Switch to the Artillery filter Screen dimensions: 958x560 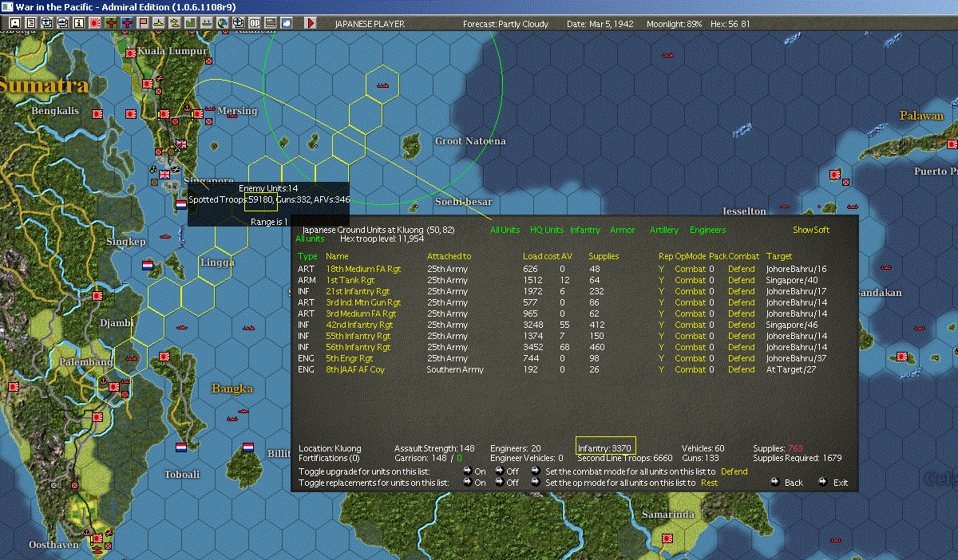(x=664, y=230)
